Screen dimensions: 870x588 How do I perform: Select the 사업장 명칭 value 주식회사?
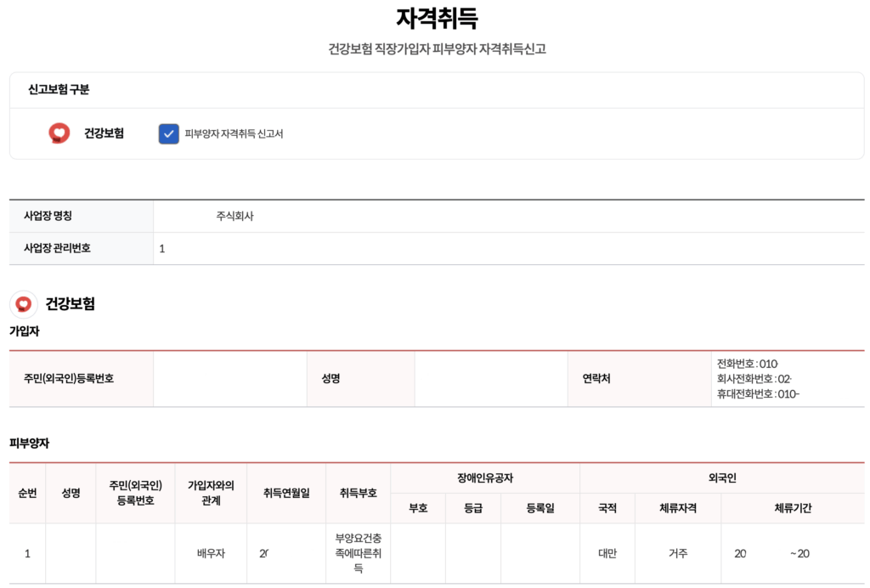pyautogui.click(x=235, y=216)
